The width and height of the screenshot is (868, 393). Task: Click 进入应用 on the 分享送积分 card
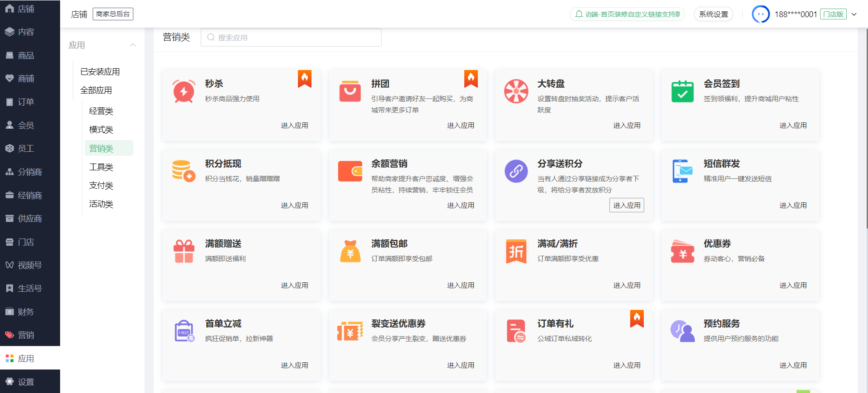tap(627, 205)
